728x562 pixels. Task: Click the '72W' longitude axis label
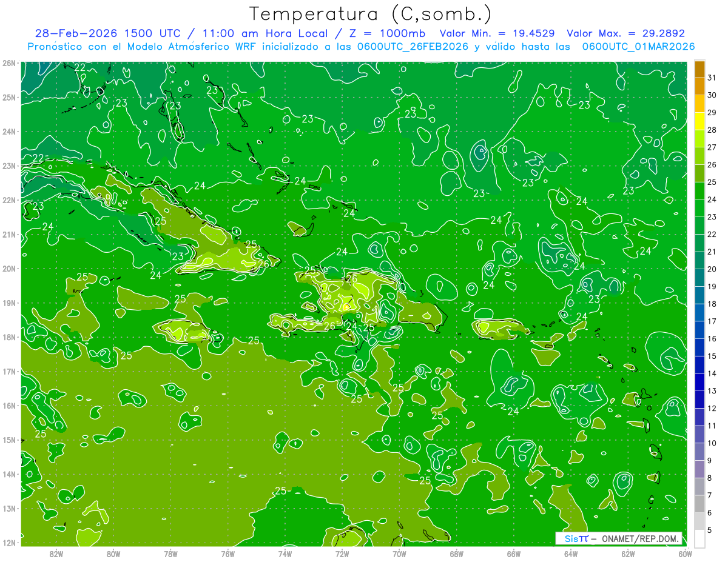pos(342,554)
